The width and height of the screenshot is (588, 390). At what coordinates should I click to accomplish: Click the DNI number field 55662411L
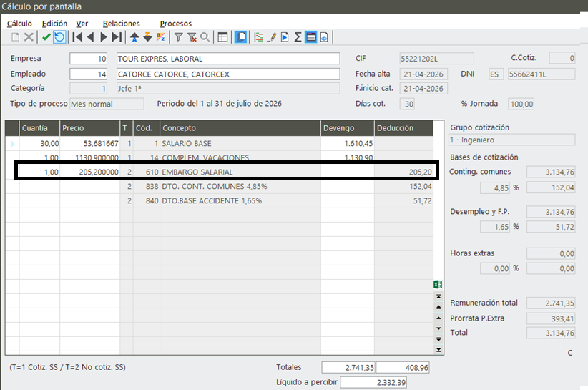click(541, 74)
